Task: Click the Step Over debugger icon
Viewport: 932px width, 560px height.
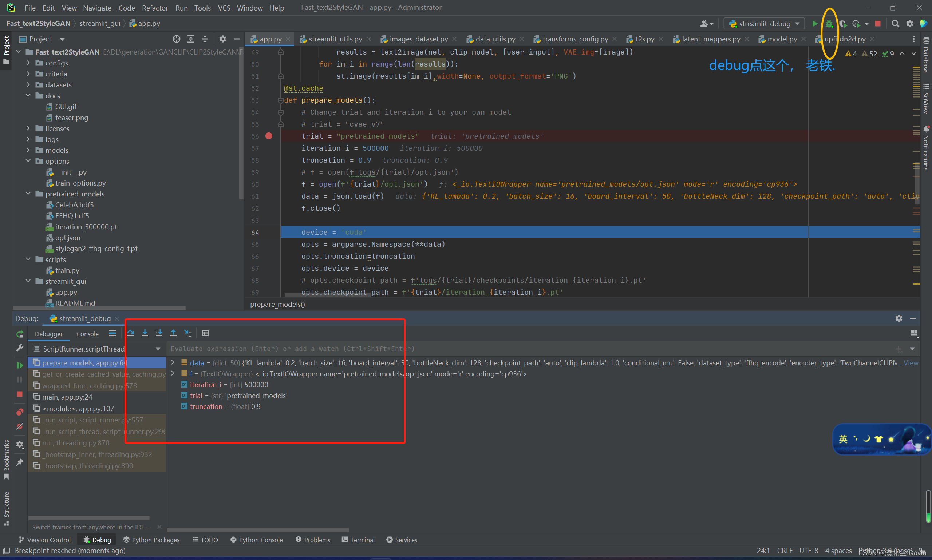Action: click(x=131, y=333)
